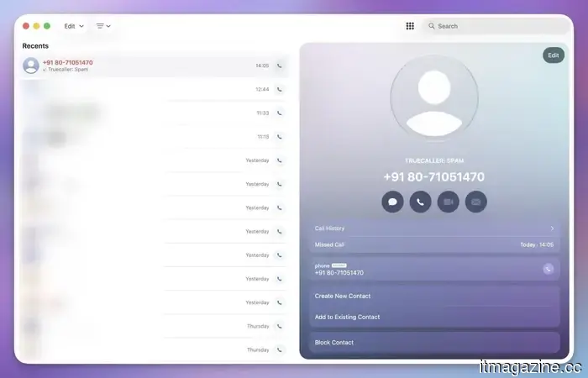
Task: Select the spam caller avatar in Recents
Action: (31, 66)
